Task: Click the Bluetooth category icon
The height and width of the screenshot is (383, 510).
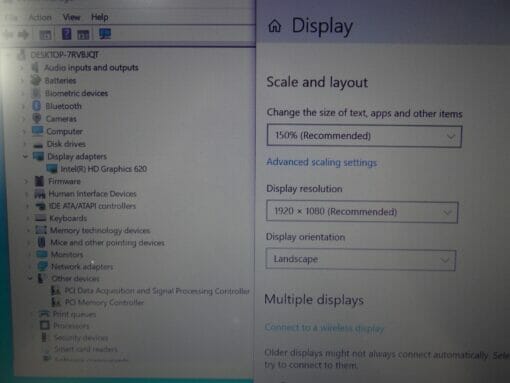Action: click(36, 106)
